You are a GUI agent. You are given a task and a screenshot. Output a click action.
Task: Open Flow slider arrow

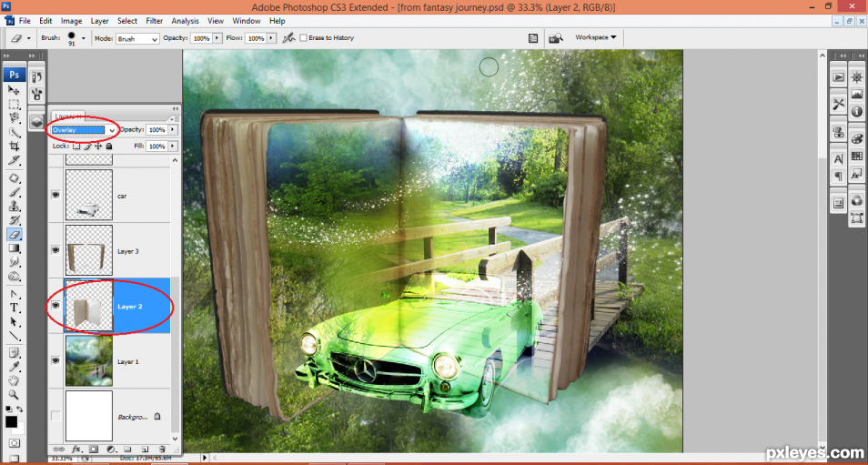[271, 38]
